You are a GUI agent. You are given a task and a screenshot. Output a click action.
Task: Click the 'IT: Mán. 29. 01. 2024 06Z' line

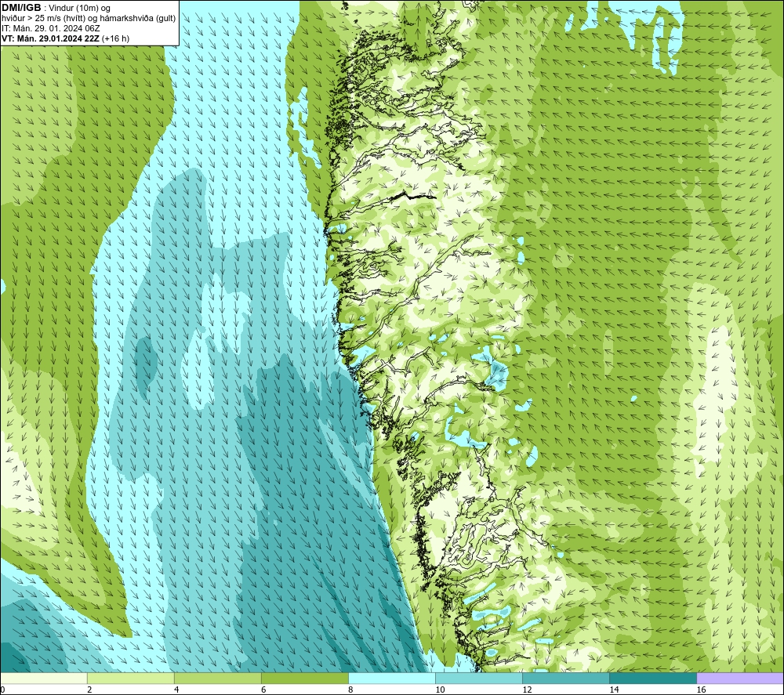pos(50,28)
